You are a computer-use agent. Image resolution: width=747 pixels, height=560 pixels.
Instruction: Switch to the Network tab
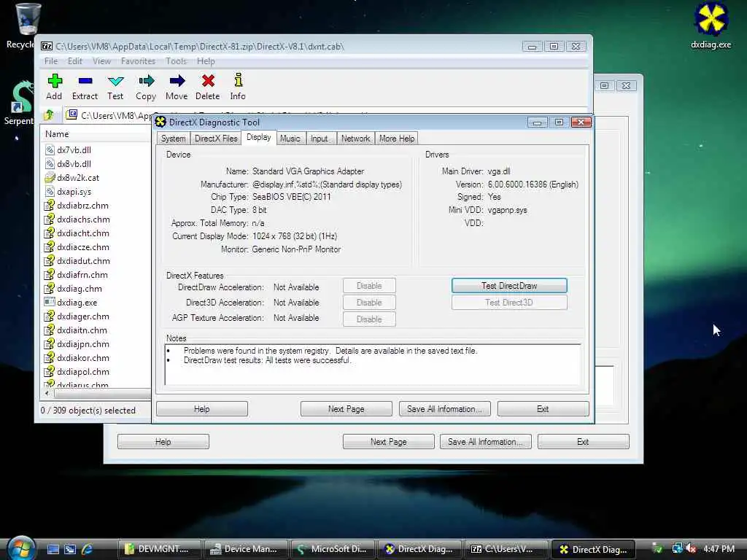click(355, 139)
